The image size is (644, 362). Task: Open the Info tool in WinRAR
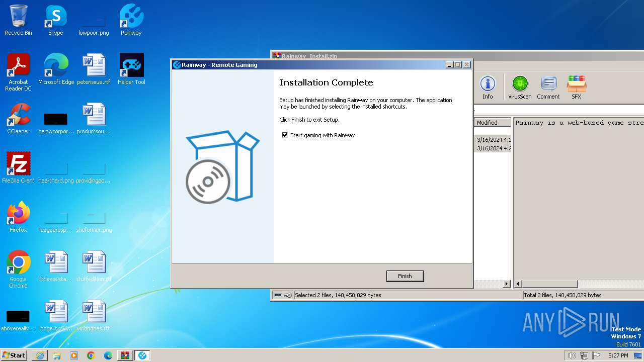pyautogui.click(x=488, y=87)
